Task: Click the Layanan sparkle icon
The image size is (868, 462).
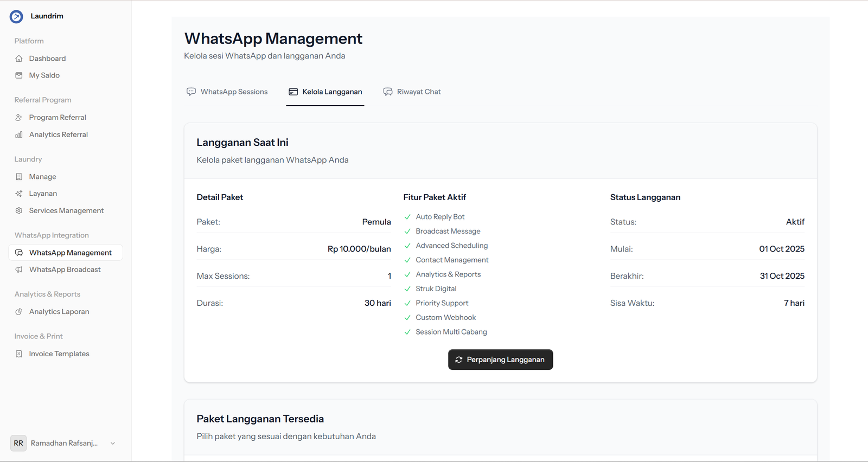Action: click(x=19, y=194)
